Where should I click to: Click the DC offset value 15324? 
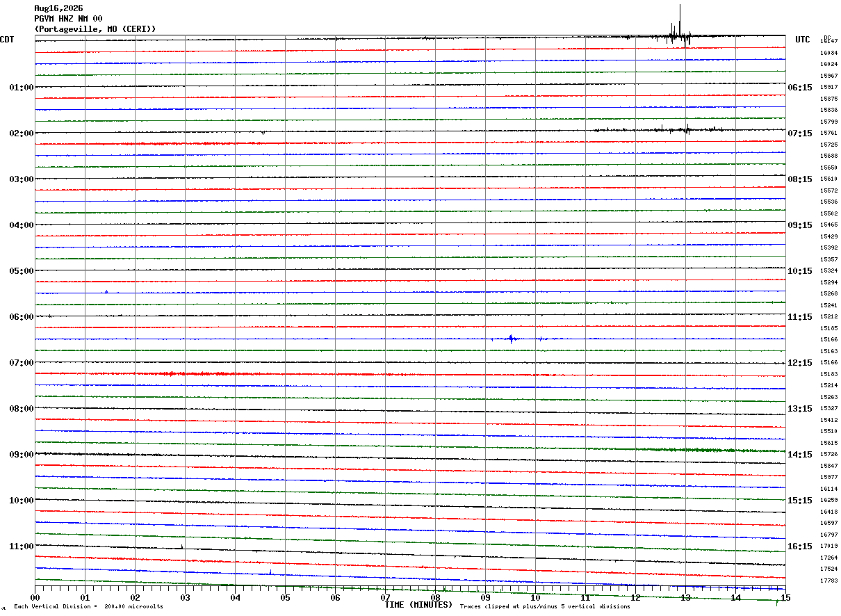click(828, 271)
